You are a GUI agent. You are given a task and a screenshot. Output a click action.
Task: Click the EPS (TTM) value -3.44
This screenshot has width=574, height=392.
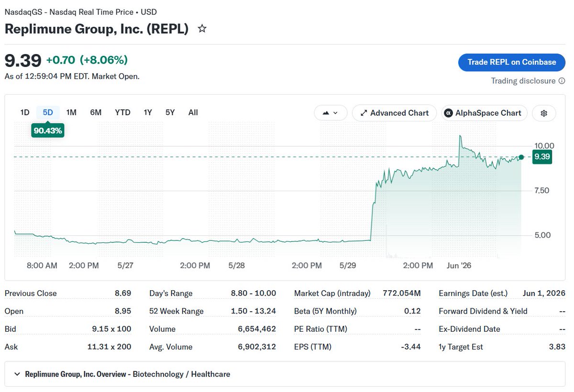click(411, 347)
